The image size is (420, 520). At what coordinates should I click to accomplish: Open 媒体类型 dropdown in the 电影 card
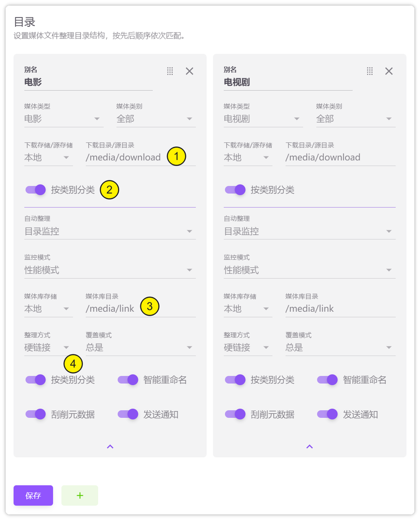62,119
